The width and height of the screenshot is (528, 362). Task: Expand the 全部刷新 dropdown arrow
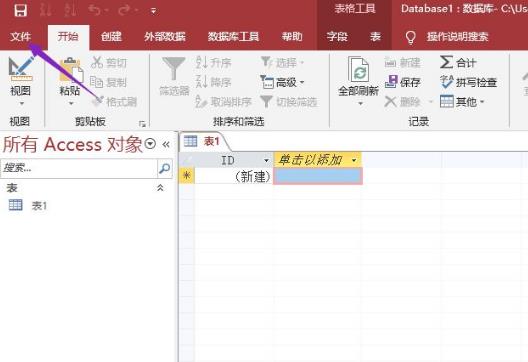tap(360, 104)
